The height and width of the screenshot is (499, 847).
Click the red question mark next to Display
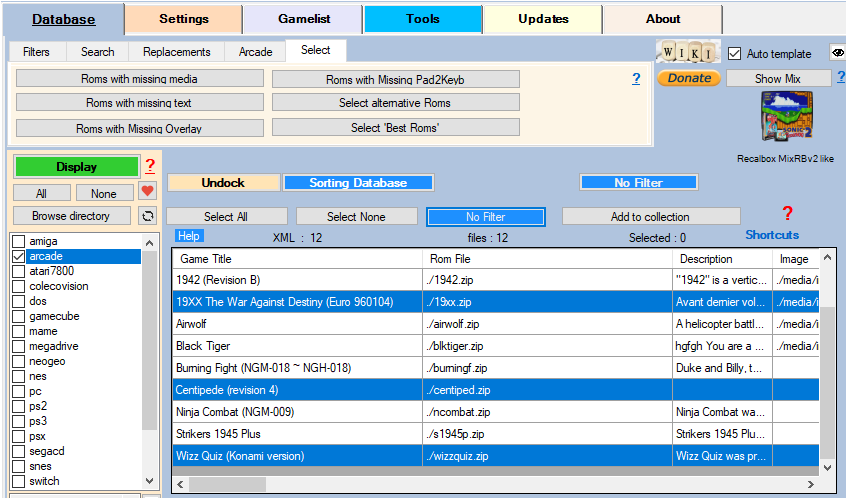(150, 166)
